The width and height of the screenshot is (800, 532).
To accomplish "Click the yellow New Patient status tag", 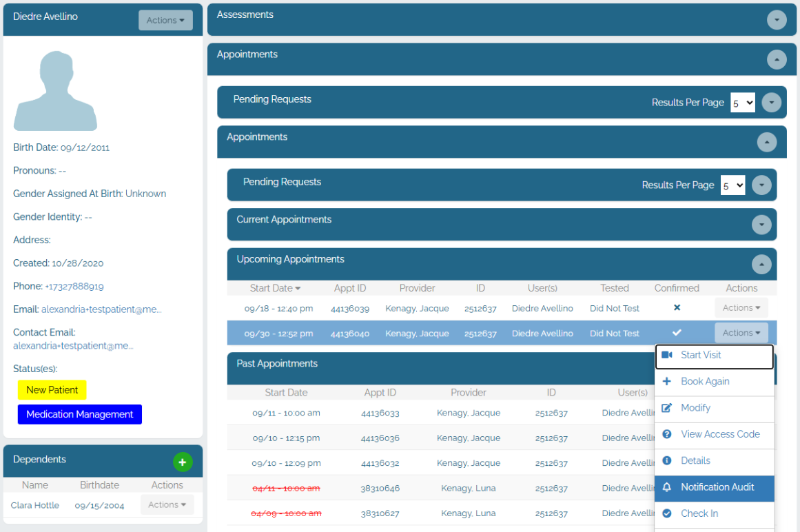I will (x=52, y=390).
